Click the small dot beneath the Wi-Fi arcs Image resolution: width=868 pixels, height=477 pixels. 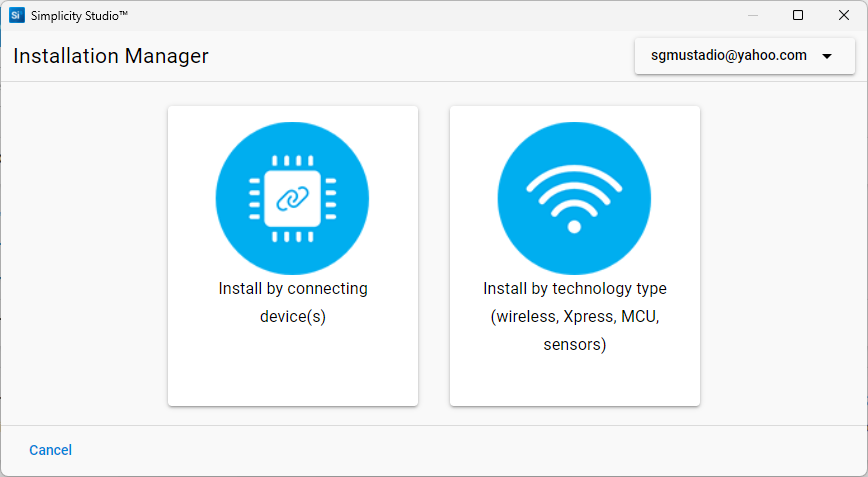tap(574, 227)
